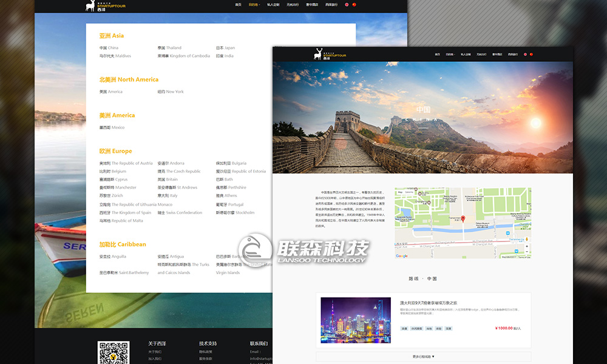Screen dimensions: 607x364
Task: Click the QR code in the footer
Action: (x=114, y=352)
